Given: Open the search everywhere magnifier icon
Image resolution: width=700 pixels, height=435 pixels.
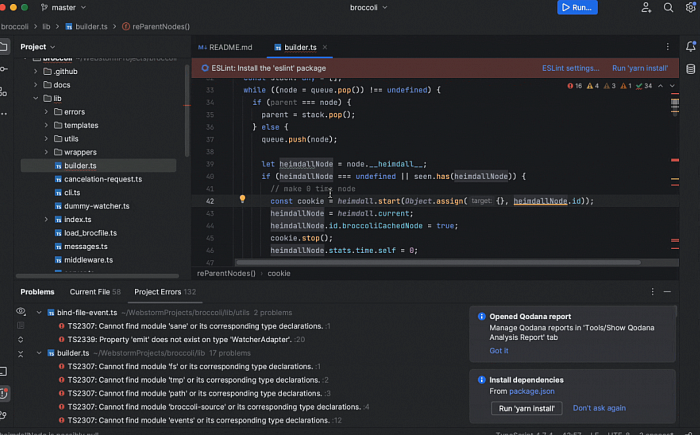Looking at the screenshot, I should [668, 8].
